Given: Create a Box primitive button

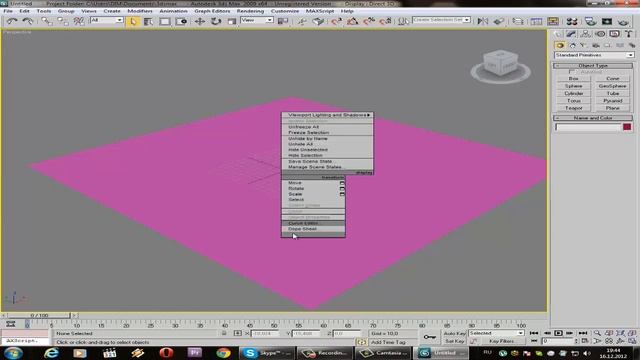Looking at the screenshot, I should (573, 78).
